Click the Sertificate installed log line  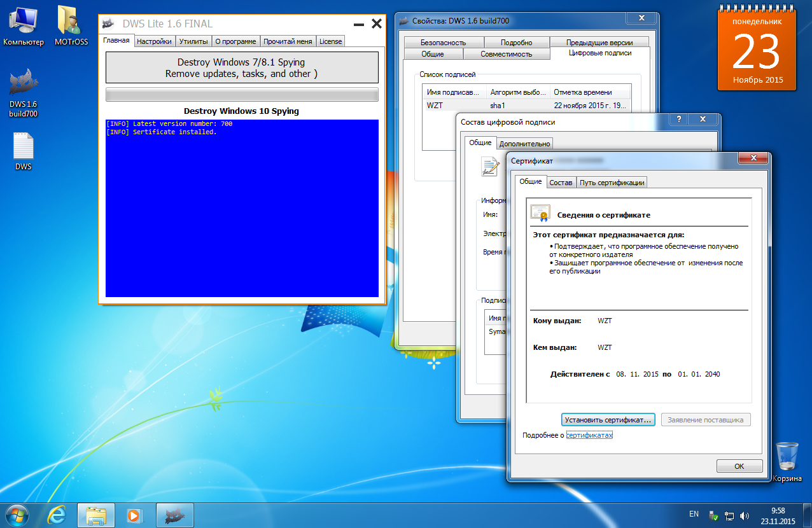(x=162, y=132)
